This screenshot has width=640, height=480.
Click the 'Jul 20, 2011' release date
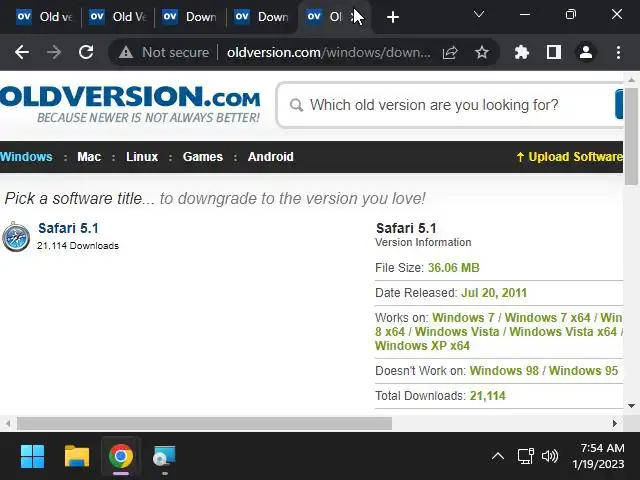click(494, 293)
